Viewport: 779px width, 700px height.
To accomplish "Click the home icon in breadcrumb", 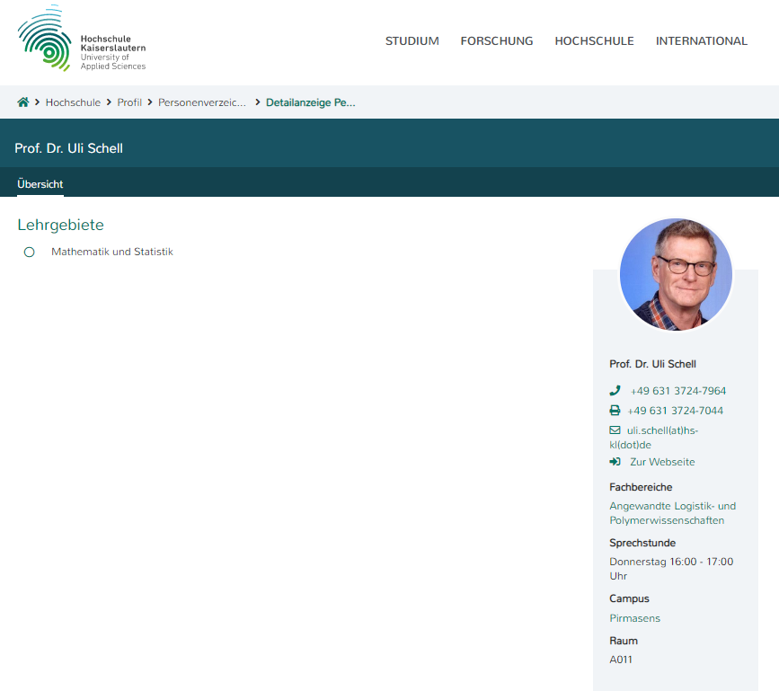I will [x=23, y=102].
